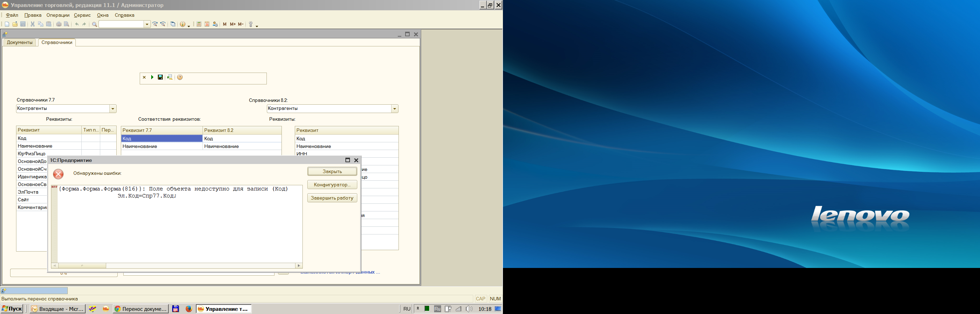Open the Сервис menu
This screenshot has height=314, width=980.
coord(82,15)
